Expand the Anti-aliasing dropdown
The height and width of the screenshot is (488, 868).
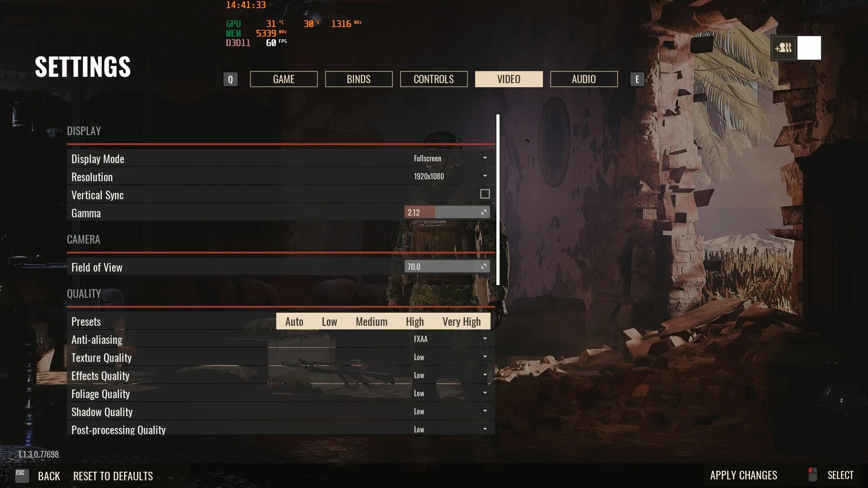(x=485, y=339)
